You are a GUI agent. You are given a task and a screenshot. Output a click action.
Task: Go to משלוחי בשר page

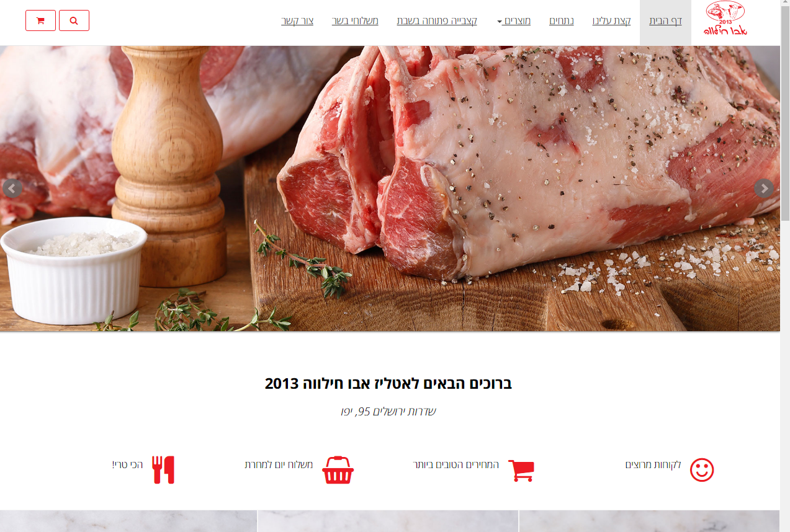coord(355,20)
